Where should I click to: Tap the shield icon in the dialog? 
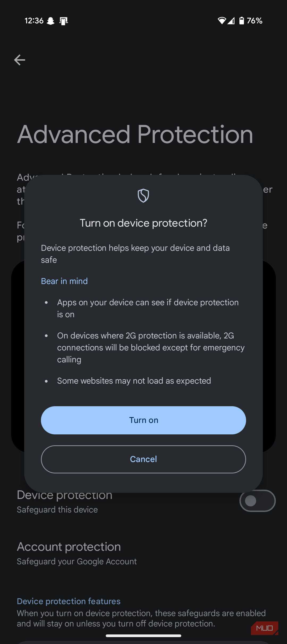point(143,196)
